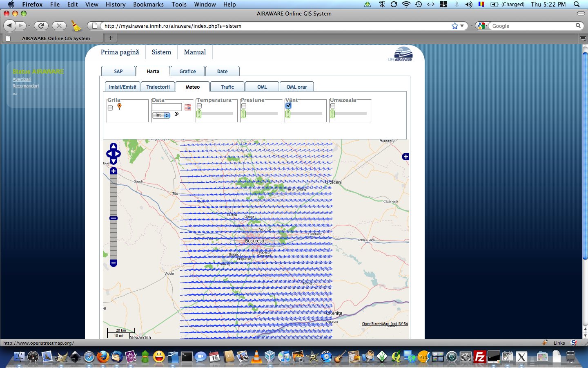The image size is (588, 368).
Task: Zoom out the map with minus button
Action: [114, 263]
